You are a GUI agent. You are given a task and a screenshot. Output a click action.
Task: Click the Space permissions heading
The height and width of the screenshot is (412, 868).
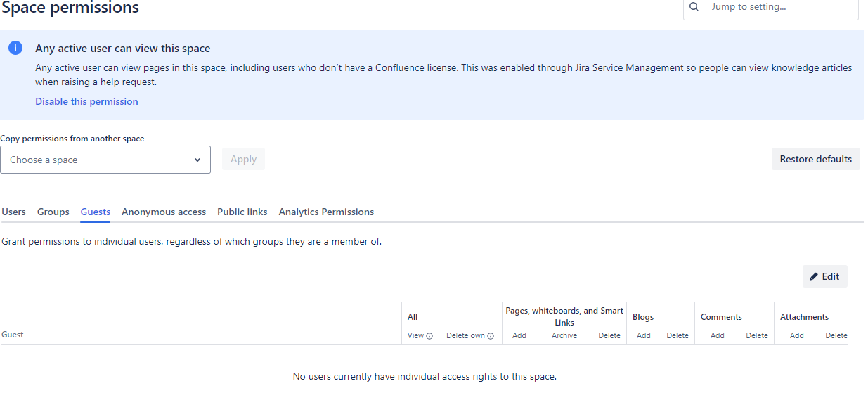tap(70, 8)
